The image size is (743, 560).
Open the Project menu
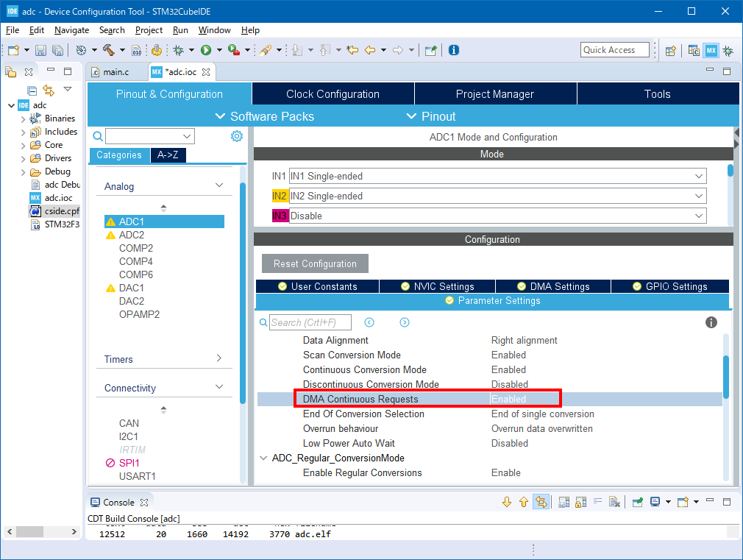(149, 30)
